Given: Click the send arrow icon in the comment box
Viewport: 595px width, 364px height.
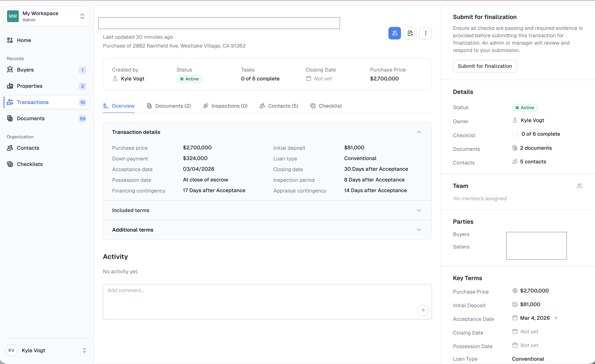Looking at the screenshot, I should click(x=423, y=311).
